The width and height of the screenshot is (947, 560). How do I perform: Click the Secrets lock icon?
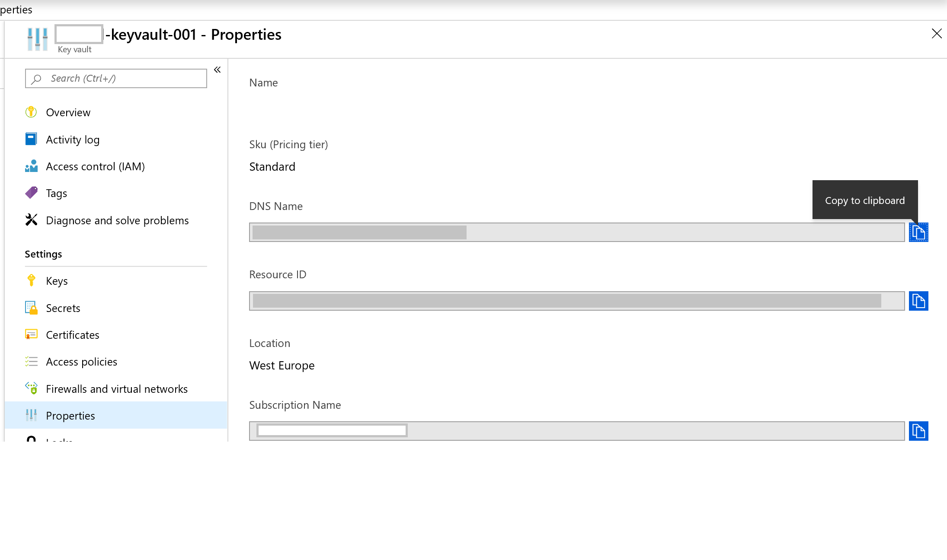[x=31, y=308]
